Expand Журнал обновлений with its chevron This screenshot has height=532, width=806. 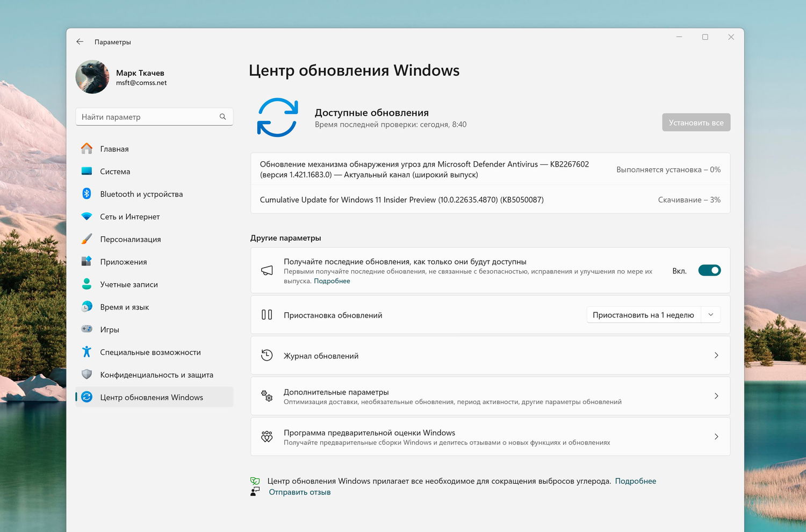pos(716,355)
